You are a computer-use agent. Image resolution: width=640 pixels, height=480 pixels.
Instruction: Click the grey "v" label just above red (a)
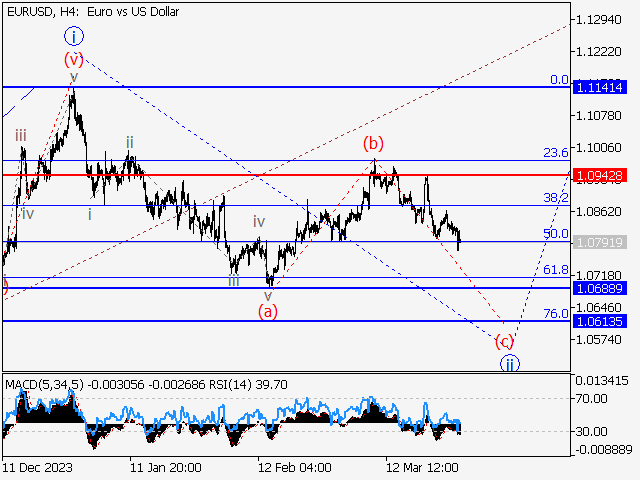pos(268,296)
